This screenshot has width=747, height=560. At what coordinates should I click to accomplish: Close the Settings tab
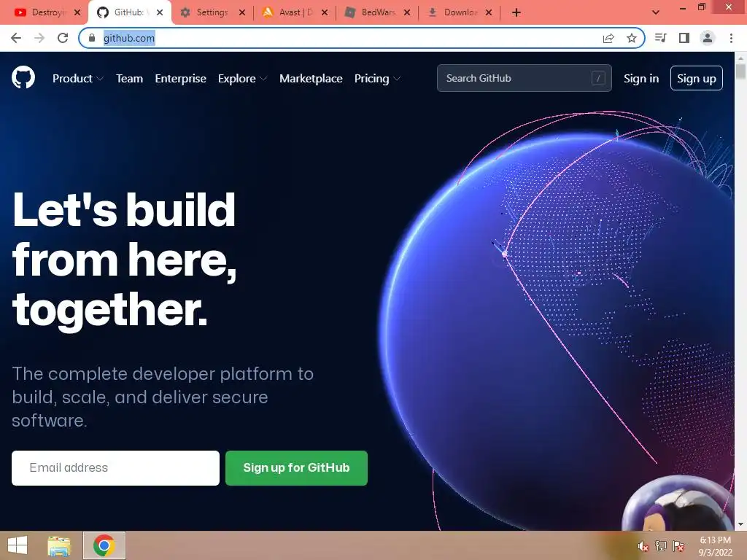coord(242,12)
